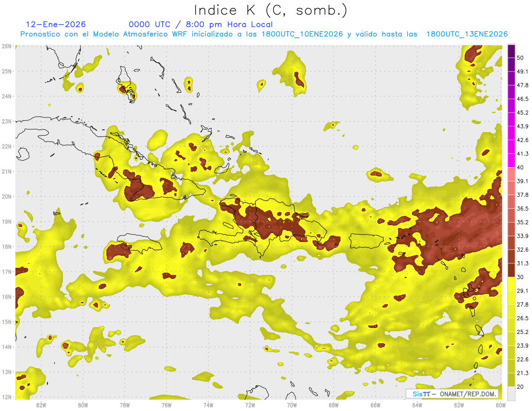Click the dark brown band between 30 and 31.3

point(511,270)
